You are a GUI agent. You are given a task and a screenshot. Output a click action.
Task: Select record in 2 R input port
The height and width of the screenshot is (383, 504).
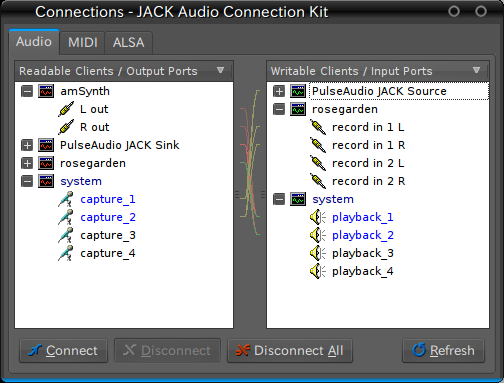(x=368, y=181)
